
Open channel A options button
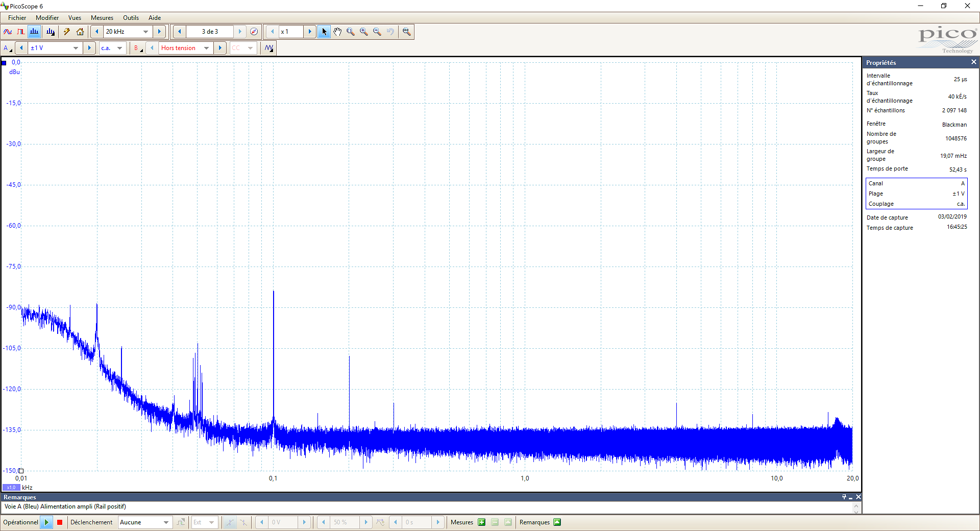point(8,48)
